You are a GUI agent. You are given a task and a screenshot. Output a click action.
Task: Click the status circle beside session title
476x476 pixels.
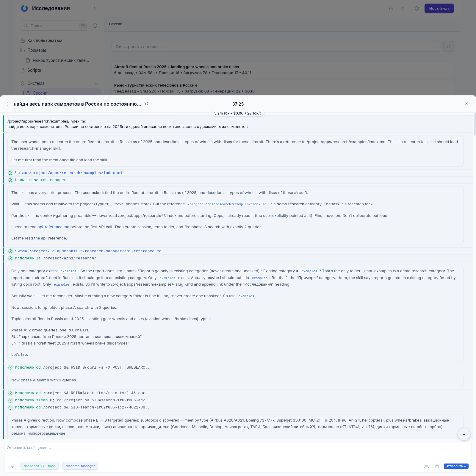pyautogui.click(x=7, y=104)
